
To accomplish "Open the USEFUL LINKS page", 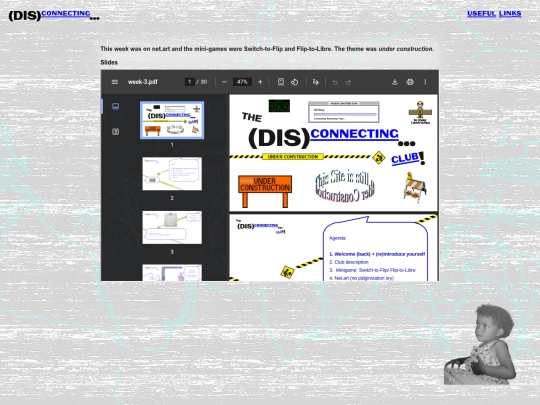I will click(x=494, y=13).
